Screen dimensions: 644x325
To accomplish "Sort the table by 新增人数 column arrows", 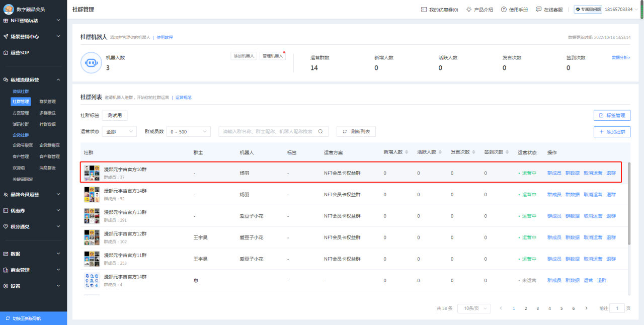I will pos(406,152).
